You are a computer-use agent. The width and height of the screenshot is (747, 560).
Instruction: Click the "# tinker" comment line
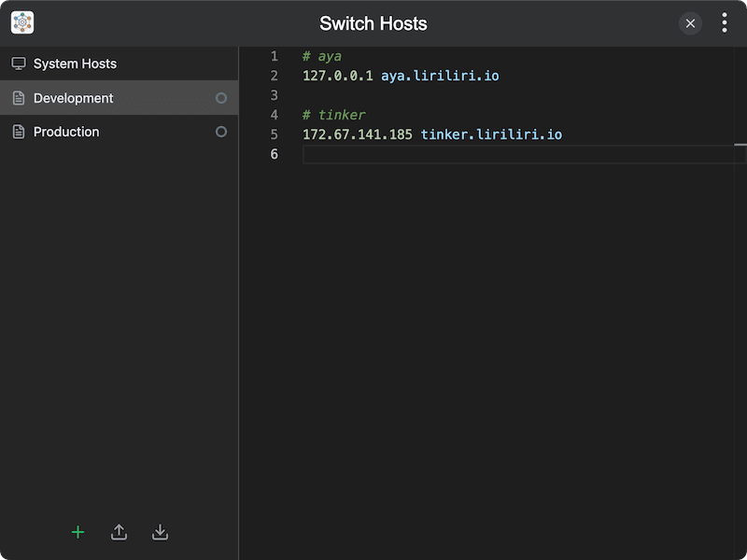[x=332, y=115]
